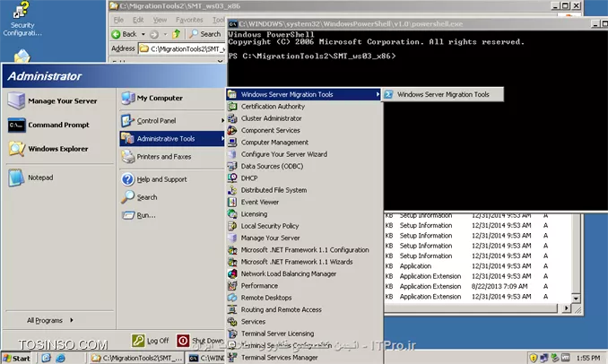
Task: Select Application Extension row dated 8/22/2013
Action: click(x=467, y=286)
